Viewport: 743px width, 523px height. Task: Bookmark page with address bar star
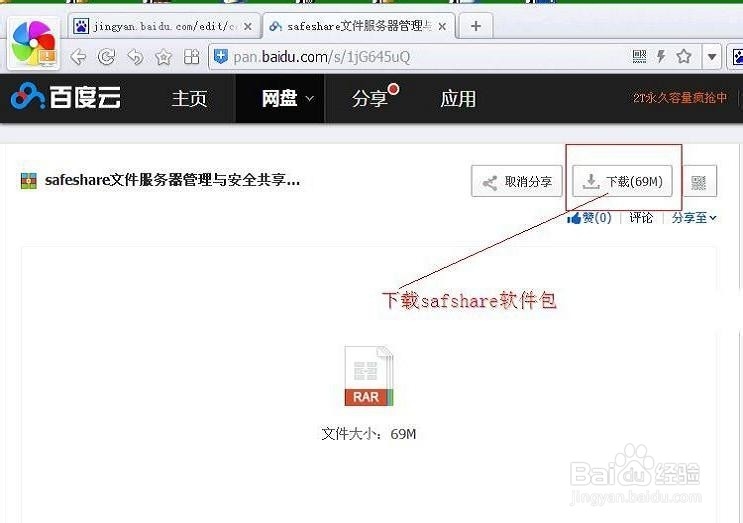684,57
